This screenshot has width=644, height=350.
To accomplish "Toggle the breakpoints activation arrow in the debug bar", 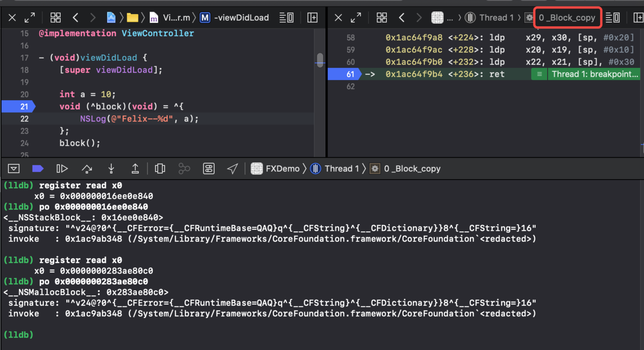I will coord(38,169).
